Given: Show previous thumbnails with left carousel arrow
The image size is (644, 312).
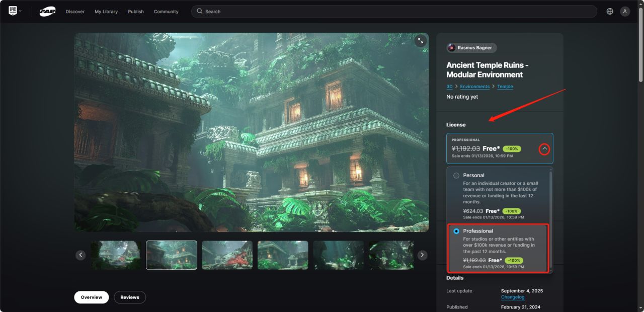Looking at the screenshot, I should tap(80, 255).
